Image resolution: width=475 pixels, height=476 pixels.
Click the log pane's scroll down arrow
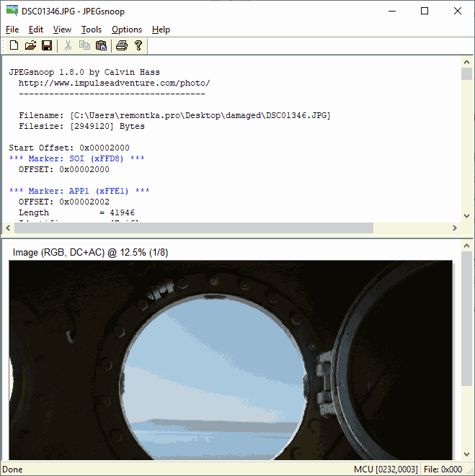coord(467,215)
